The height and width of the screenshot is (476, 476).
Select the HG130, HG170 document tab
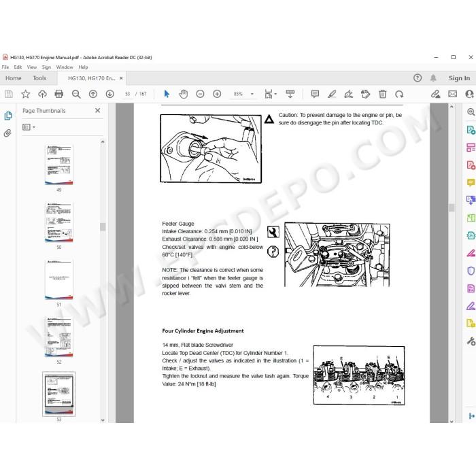[x=91, y=78]
